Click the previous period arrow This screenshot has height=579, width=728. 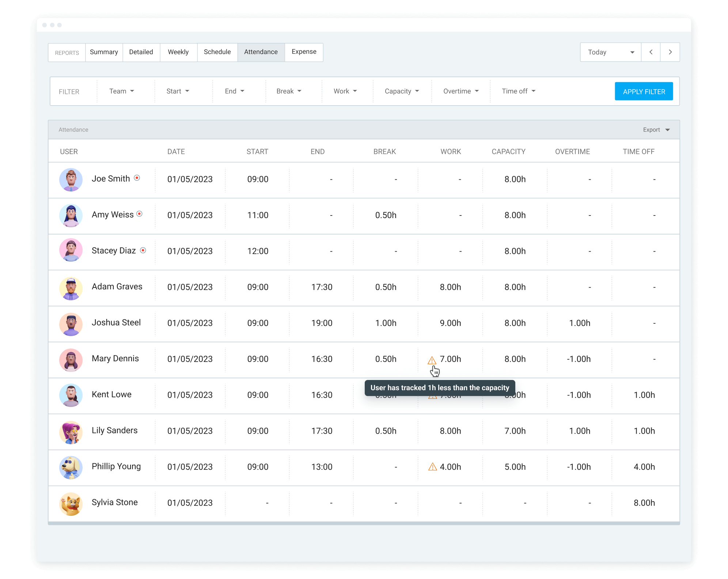pyautogui.click(x=651, y=52)
